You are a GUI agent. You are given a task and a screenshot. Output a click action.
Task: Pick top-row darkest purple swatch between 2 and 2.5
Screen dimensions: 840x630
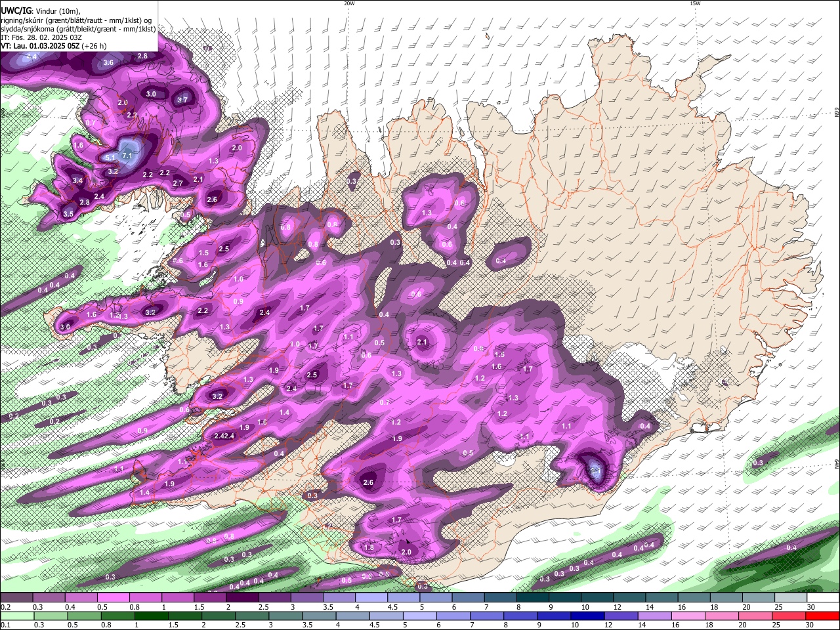click(x=242, y=598)
